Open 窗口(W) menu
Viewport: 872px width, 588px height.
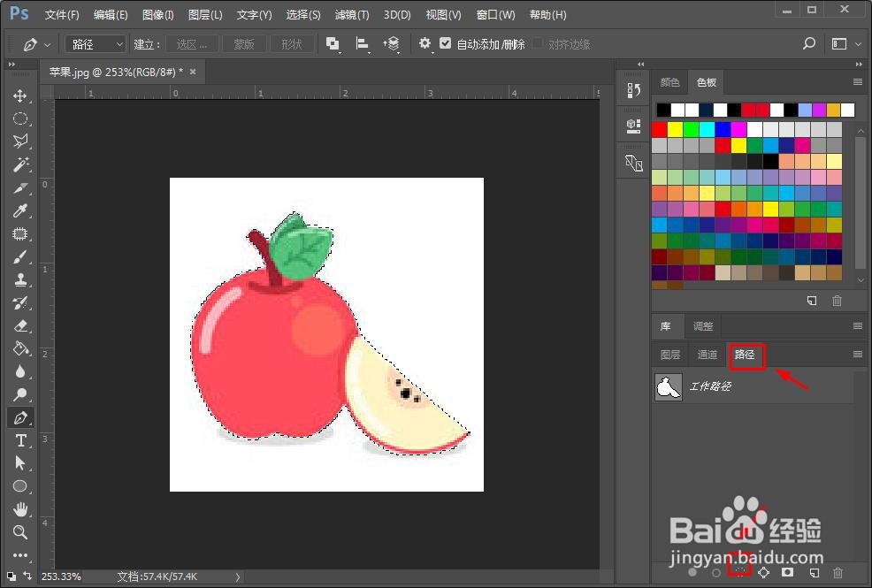[x=495, y=14]
